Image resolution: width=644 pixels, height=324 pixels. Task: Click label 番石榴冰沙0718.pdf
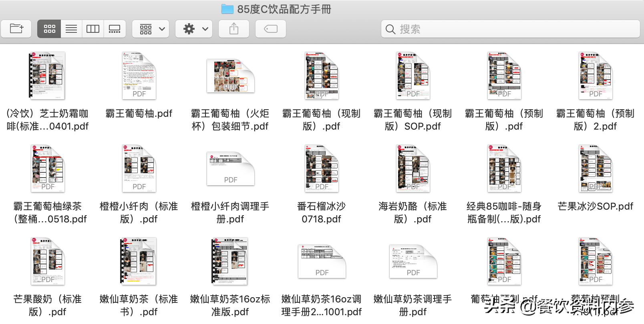pyautogui.click(x=322, y=213)
